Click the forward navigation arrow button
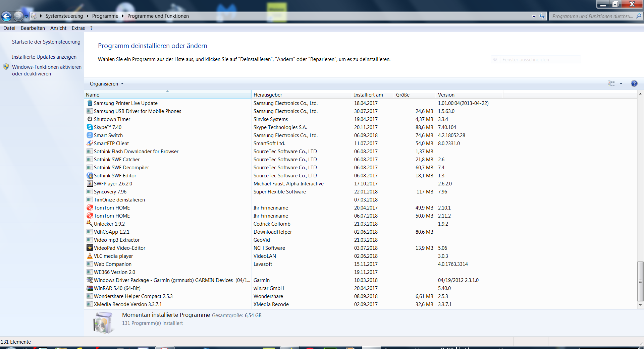644x349 pixels. 18,16
